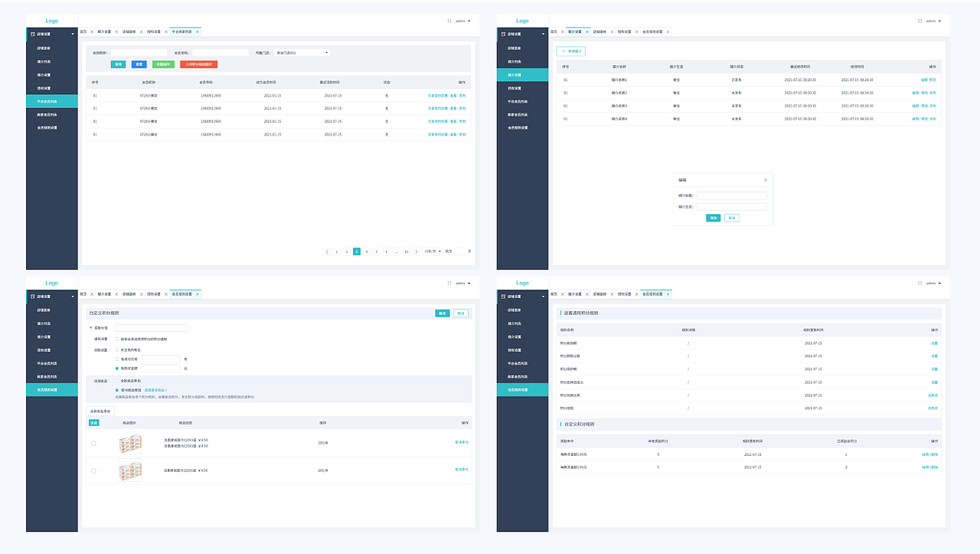980x554 pixels.
Task: Click the red upload points rule image button
Action: pos(198,64)
